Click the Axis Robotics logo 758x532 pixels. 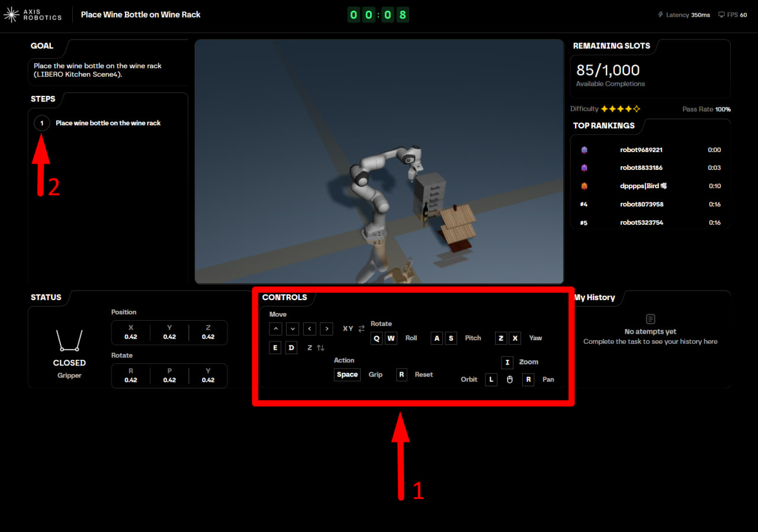33,15
